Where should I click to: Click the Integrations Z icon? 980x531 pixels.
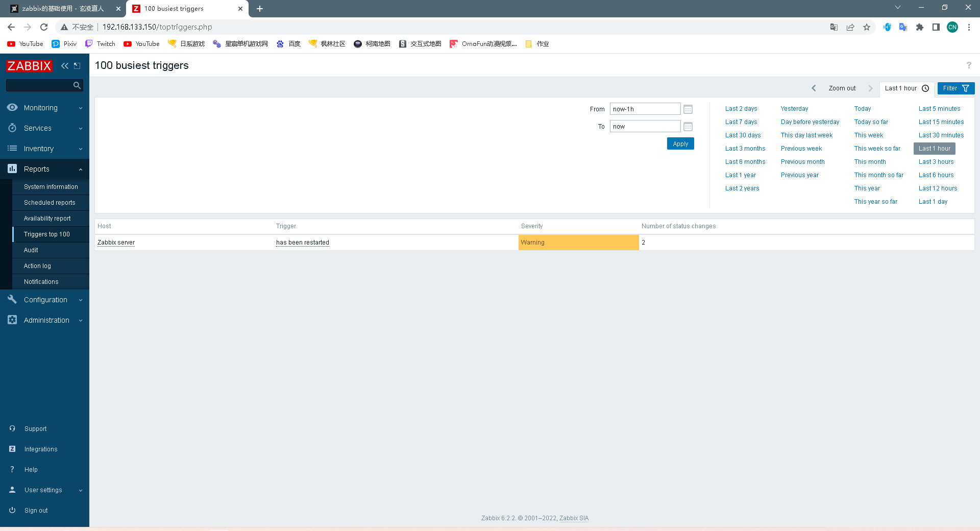pyautogui.click(x=12, y=449)
